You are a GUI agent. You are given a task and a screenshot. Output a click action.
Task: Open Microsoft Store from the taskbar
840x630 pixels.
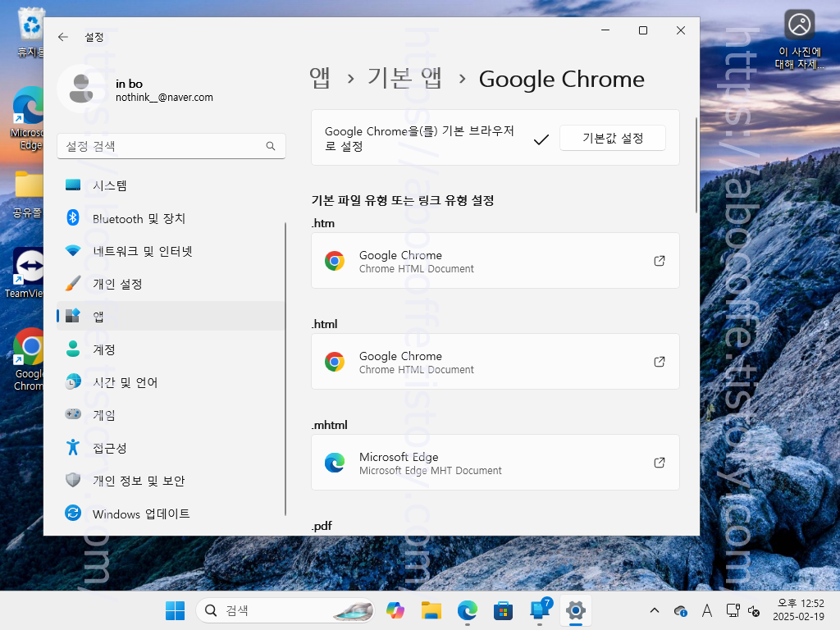tap(503, 610)
